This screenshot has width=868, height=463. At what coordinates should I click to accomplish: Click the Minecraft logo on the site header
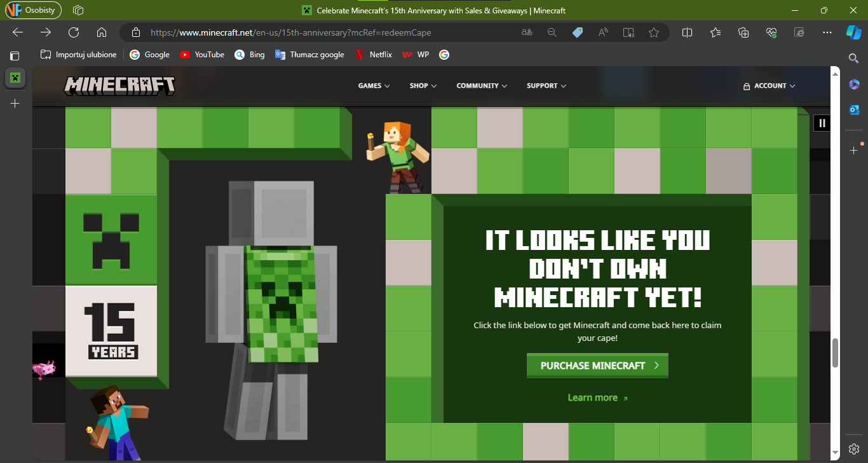pos(119,86)
